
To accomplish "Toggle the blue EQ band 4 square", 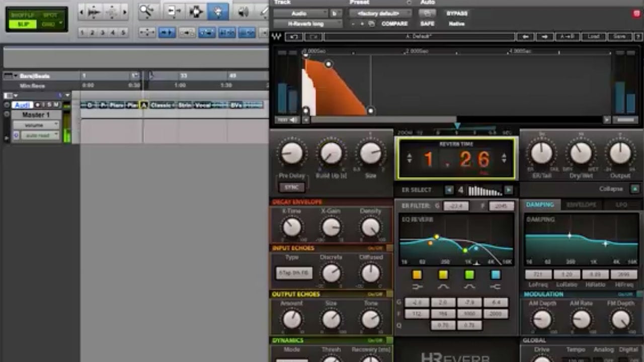I will [496, 275].
